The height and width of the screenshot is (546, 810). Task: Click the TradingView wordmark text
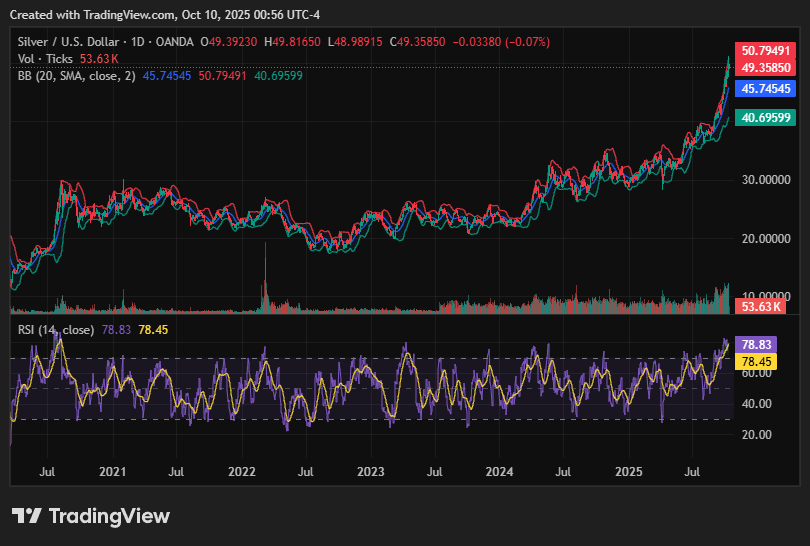click(109, 516)
